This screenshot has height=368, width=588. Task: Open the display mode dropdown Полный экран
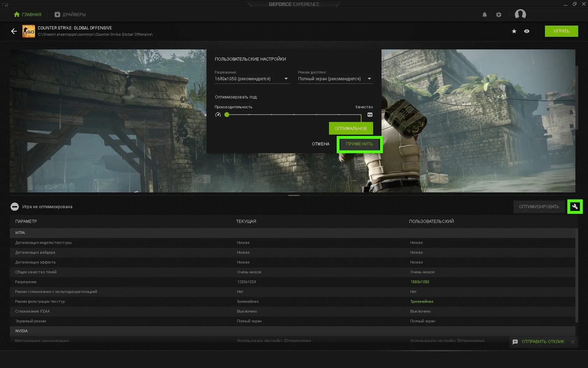point(335,79)
